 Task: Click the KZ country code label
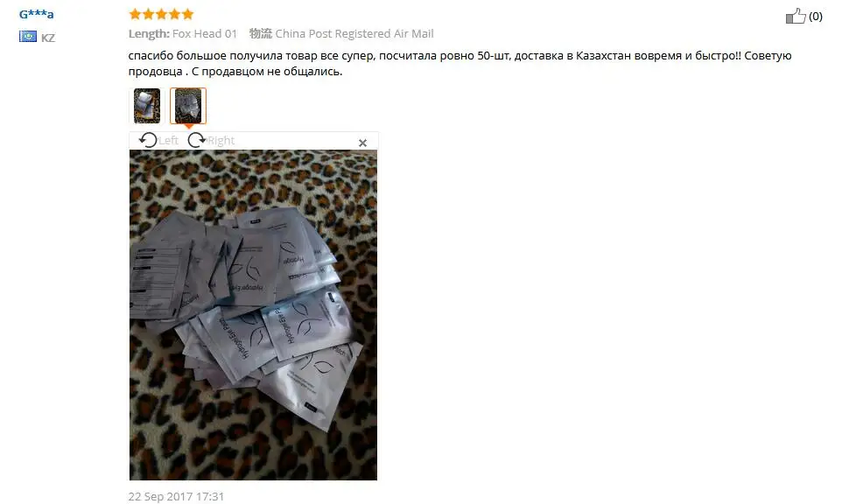tap(48, 38)
